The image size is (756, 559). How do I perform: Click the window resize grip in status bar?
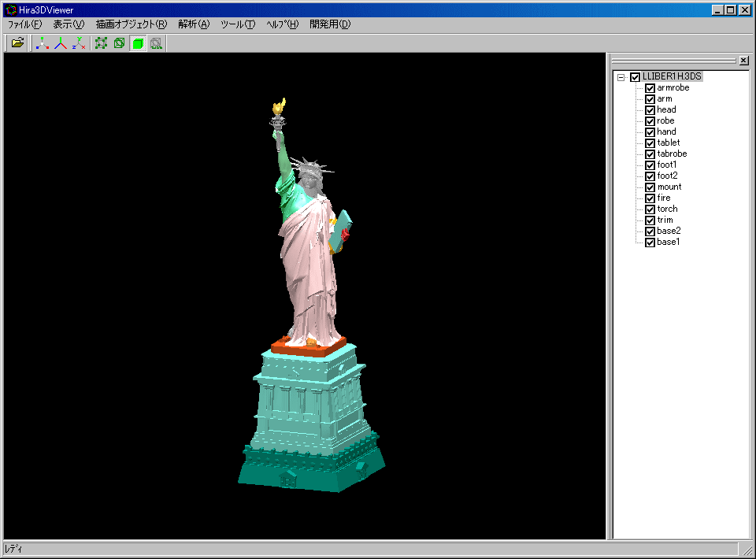point(747,550)
